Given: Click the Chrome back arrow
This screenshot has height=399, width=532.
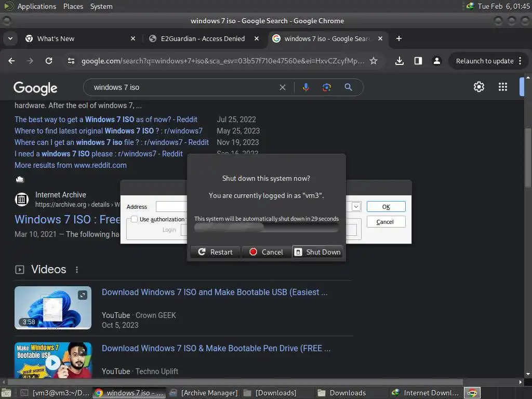Looking at the screenshot, I should 11,61.
